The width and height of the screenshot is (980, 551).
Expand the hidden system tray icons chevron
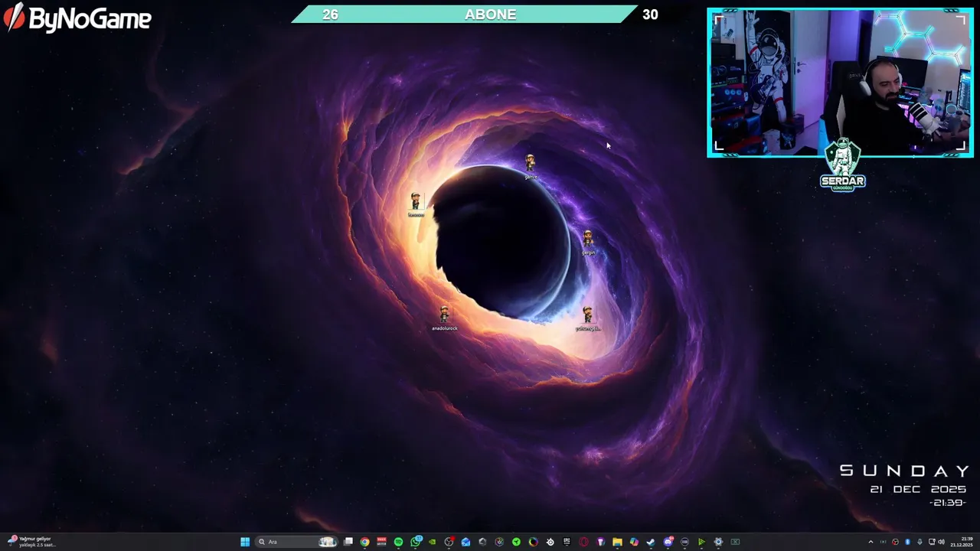coord(871,542)
